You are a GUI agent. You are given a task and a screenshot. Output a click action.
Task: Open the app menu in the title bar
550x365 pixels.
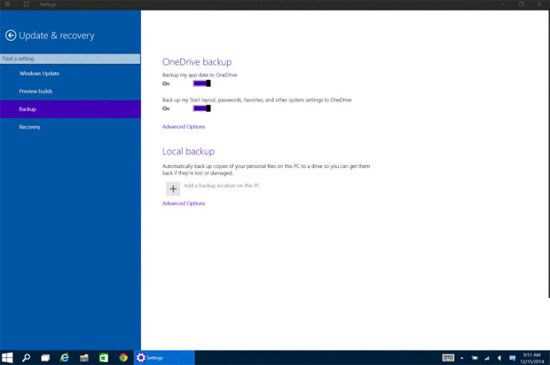(x=7, y=4)
